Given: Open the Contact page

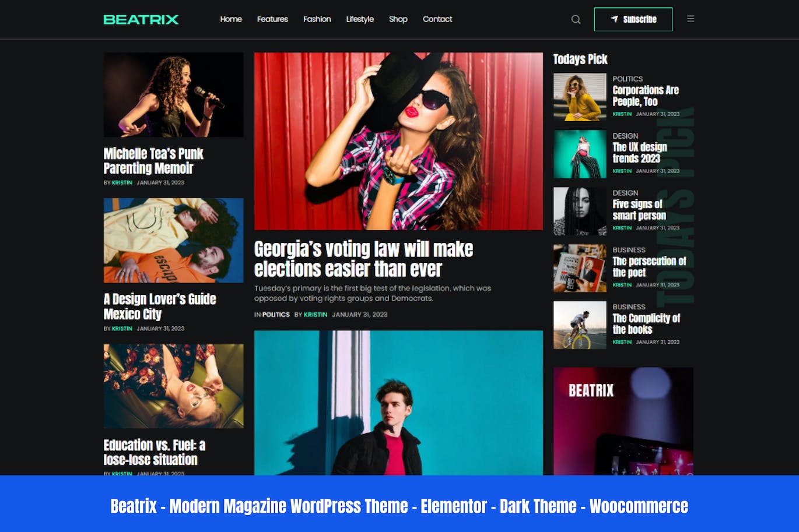Looking at the screenshot, I should pos(437,19).
